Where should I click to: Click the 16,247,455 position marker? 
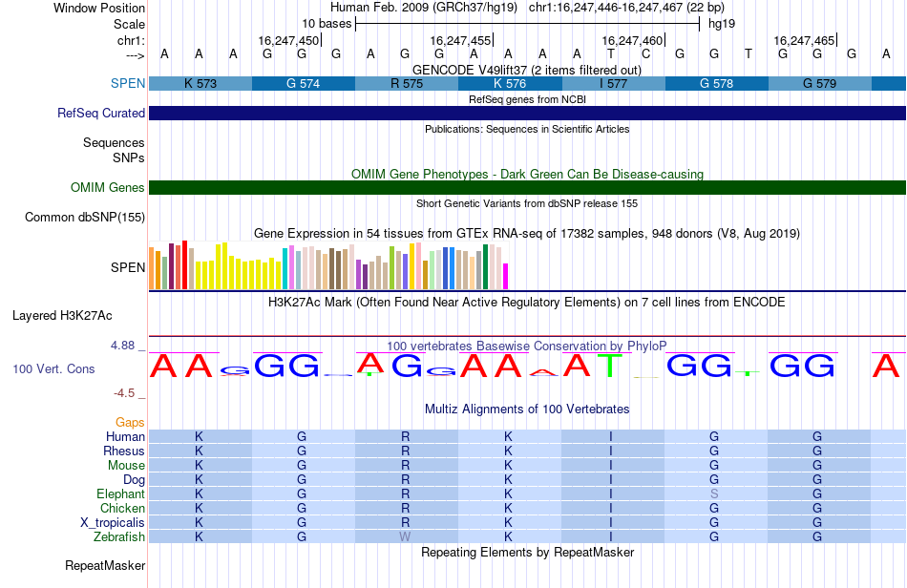[460, 40]
